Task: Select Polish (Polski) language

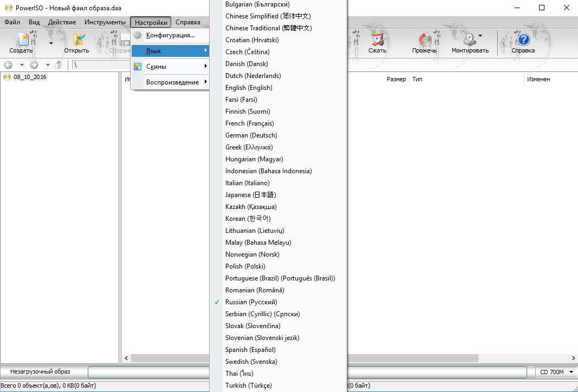Action: click(x=278, y=266)
